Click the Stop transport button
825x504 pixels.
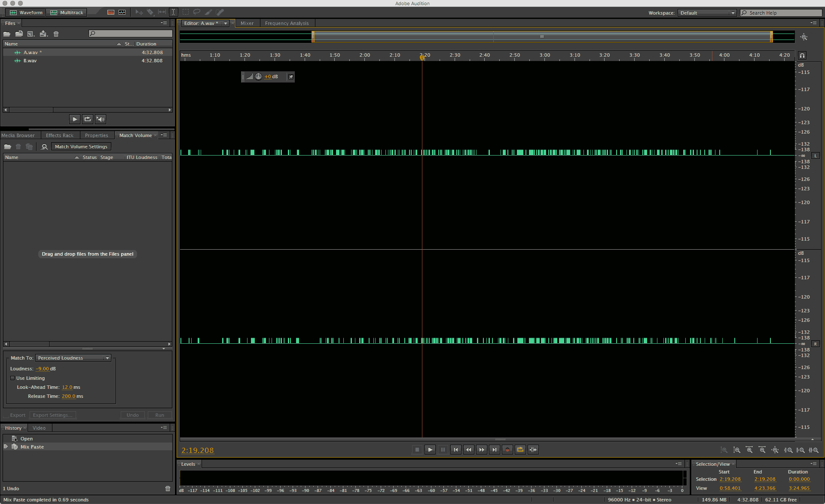point(417,450)
